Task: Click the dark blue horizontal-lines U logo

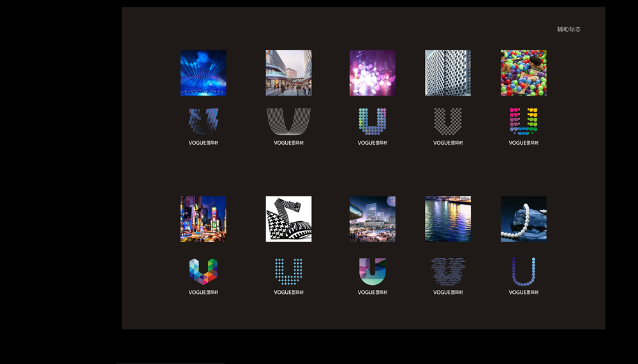Action: click(448, 271)
